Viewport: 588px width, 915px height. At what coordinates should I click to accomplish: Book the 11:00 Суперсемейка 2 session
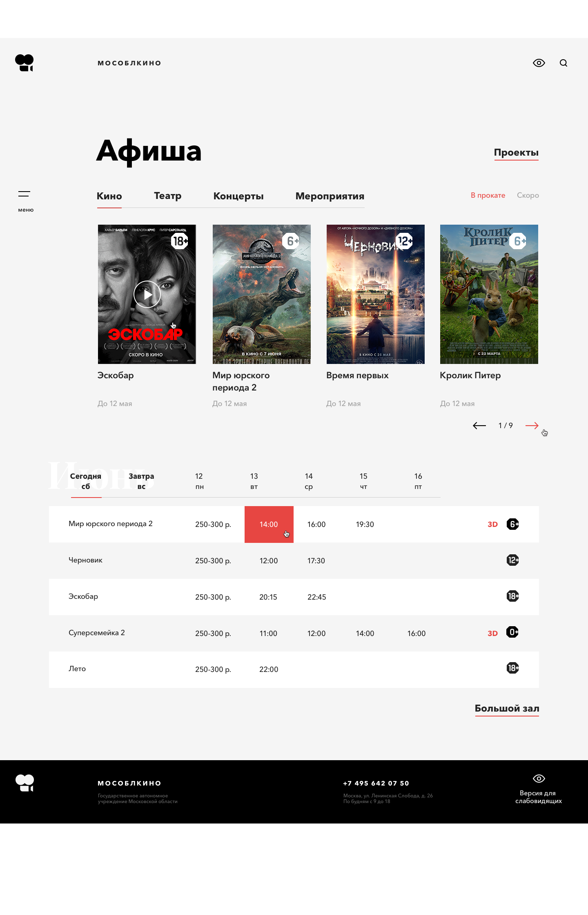pos(268,634)
